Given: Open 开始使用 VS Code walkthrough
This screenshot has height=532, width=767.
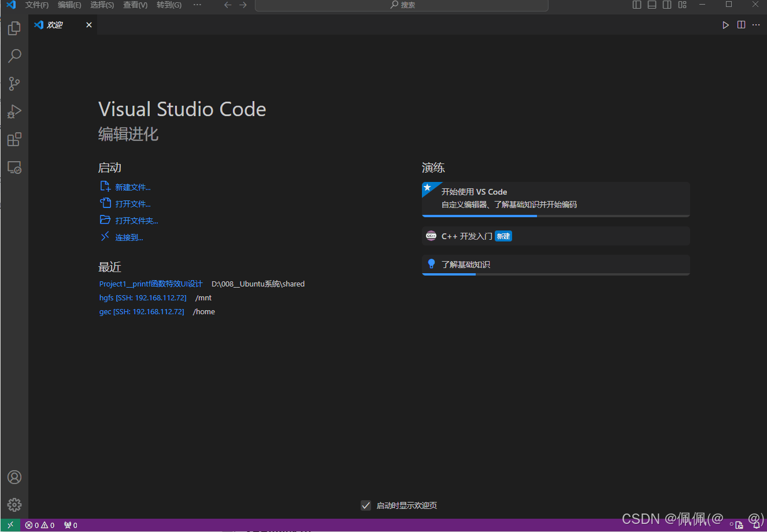Looking at the screenshot, I should pos(556,199).
